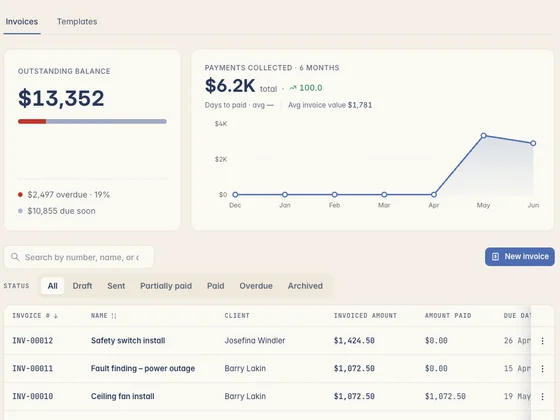This screenshot has width=560, height=420.
Task: Filter invoices by Sent status
Action: tap(116, 286)
